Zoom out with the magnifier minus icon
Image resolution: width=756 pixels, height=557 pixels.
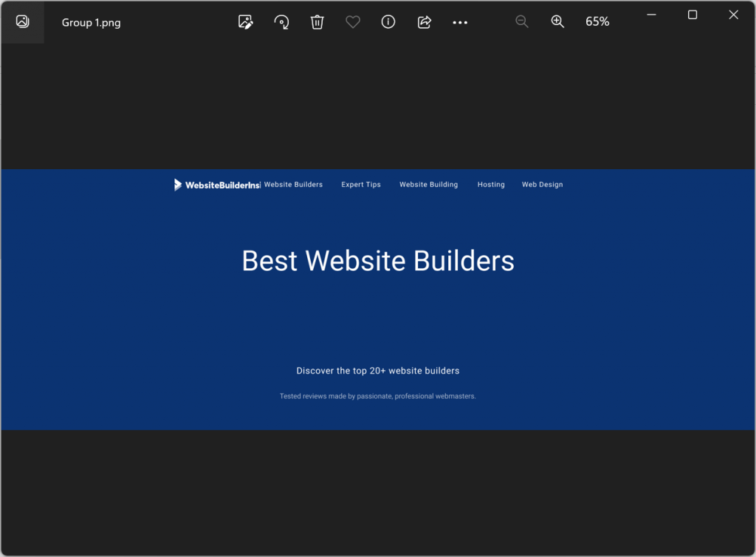[x=522, y=22]
